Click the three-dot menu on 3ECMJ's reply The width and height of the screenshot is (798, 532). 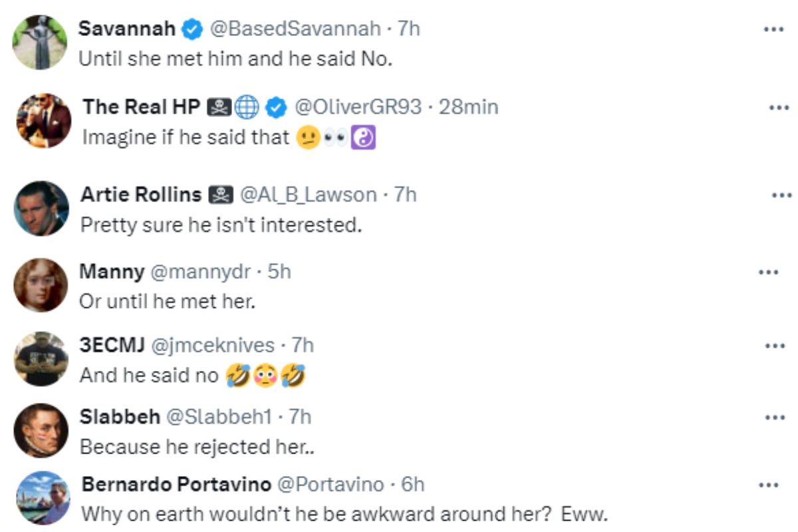point(775,346)
